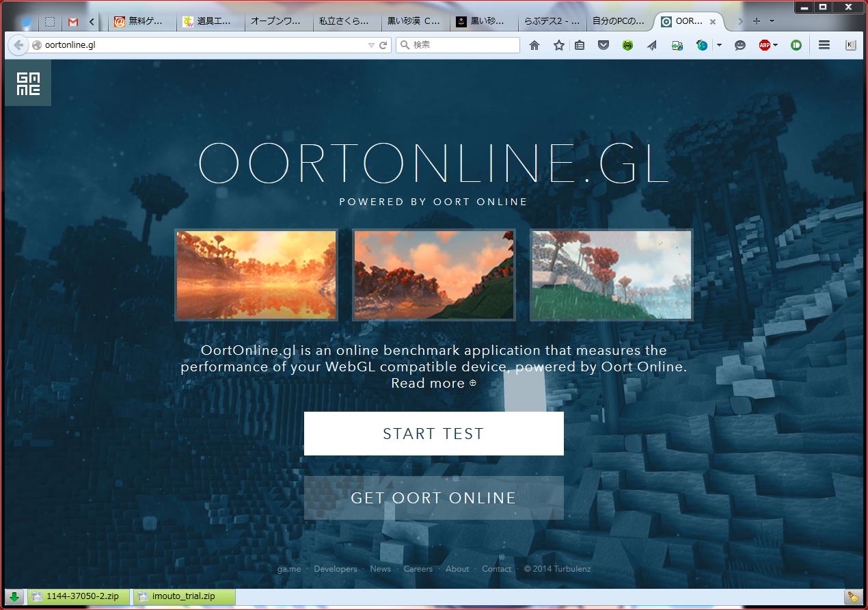This screenshot has height=610, width=868.
Task: Close the OOR... tab
Action: point(713,22)
